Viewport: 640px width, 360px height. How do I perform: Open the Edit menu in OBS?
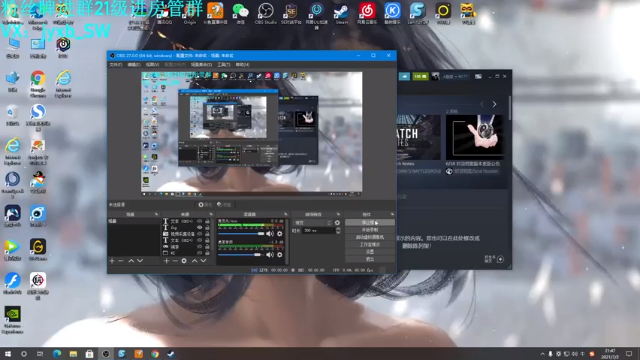click(x=133, y=65)
